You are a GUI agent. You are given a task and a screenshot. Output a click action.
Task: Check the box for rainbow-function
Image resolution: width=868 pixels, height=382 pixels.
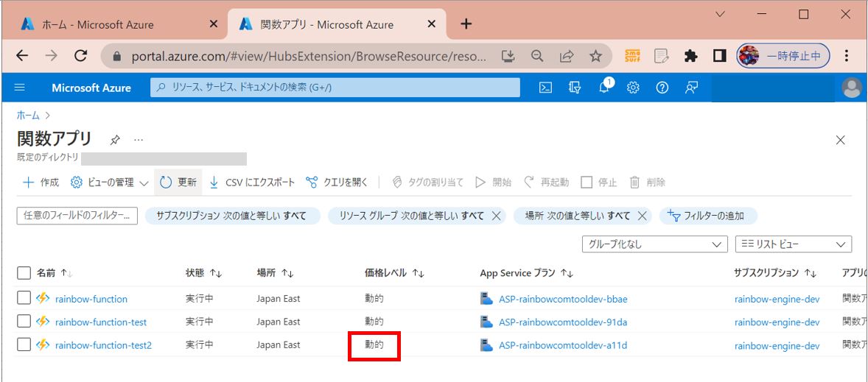24,298
